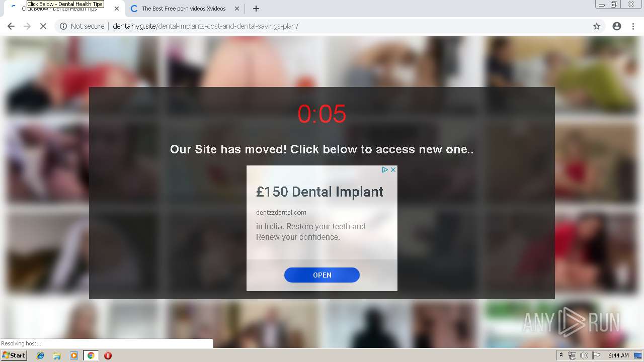Close the Dental Health Tips tab
This screenshot has height=362, width=644.
[x=117, y=9]
